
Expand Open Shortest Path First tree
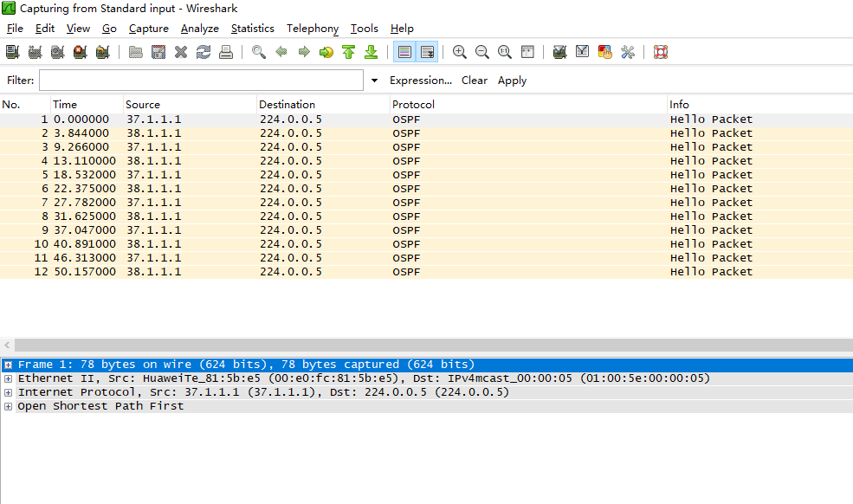pyautogui.click(x=8, y=406)
